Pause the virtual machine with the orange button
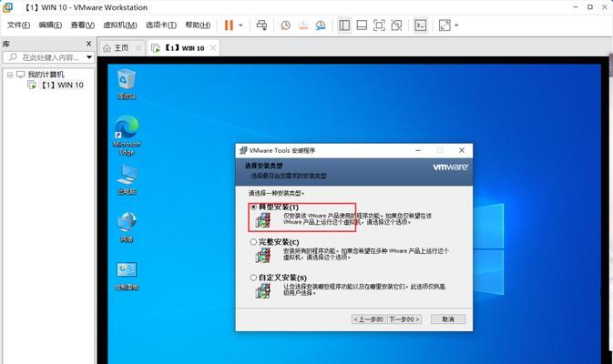Image resolution: width=613 pixels, height=364 pixels. point(229,25)
